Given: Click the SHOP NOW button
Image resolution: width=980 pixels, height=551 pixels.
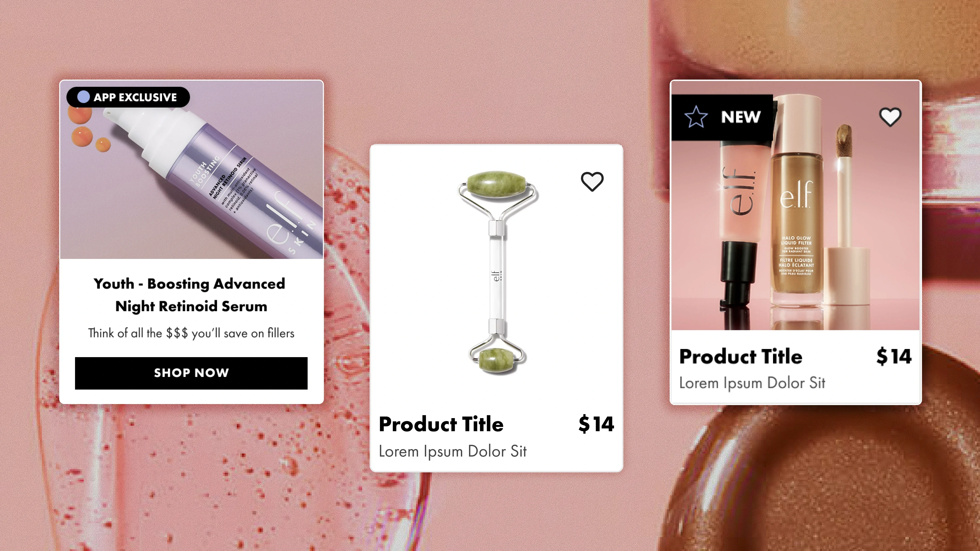Looking at the screenshot, I should click(x=191, y=373).
